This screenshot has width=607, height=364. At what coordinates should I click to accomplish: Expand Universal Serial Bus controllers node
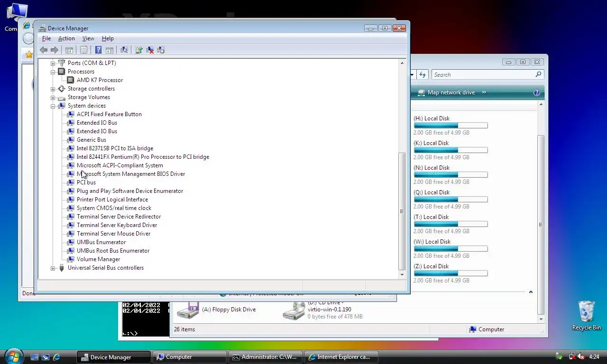click(x=53, y=268)
